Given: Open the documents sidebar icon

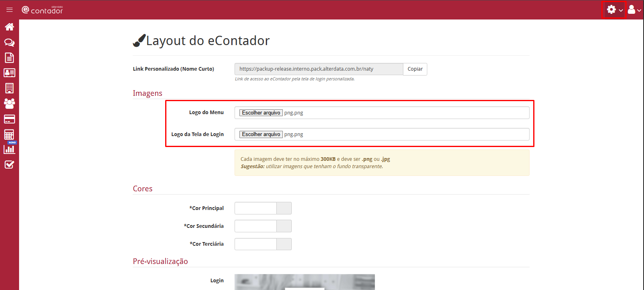Looking at the screenshot, I should point(9,58).
